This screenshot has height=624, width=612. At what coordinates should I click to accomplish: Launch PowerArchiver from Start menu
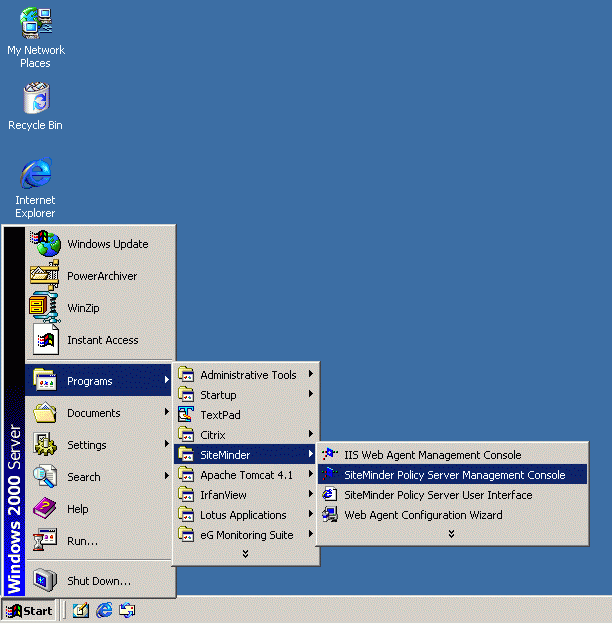pos(99,275)
